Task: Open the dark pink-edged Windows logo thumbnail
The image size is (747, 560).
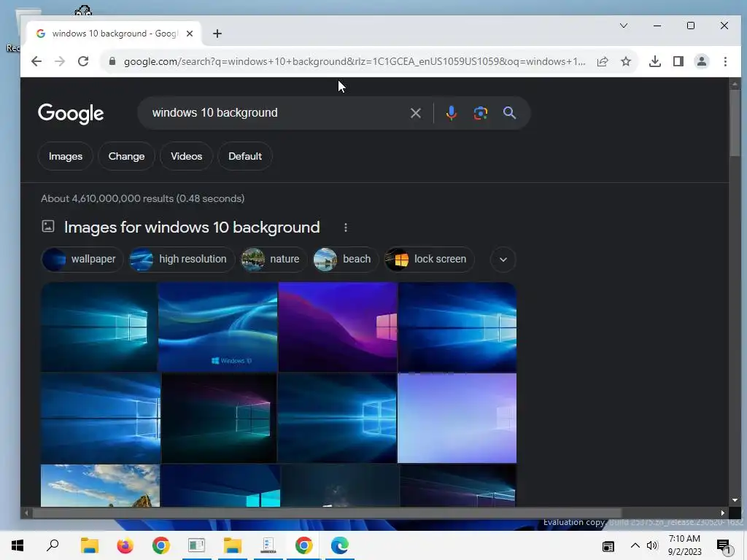Action: [219, 418]
